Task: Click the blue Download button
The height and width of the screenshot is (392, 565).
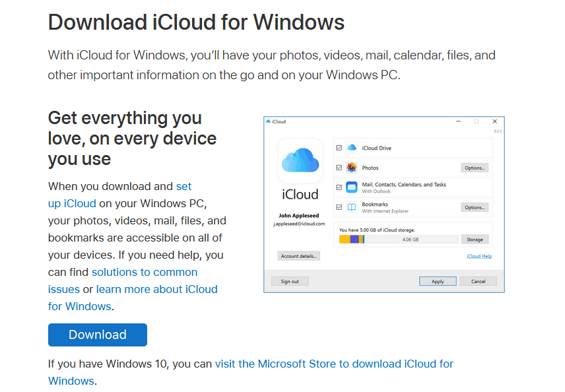Action: [x=98, y=335]
